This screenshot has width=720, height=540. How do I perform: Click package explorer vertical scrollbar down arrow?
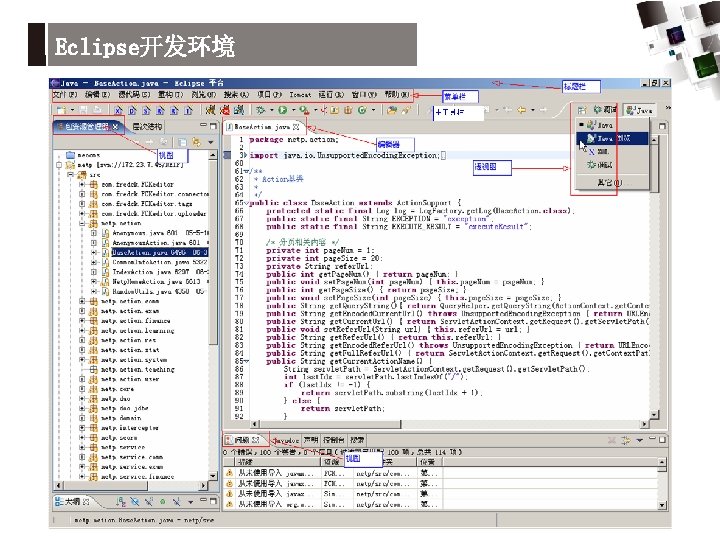point(213,476)
